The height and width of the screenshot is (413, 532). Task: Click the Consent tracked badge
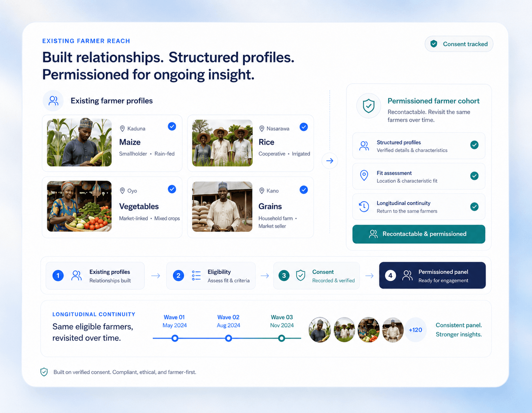click(459, 44)
